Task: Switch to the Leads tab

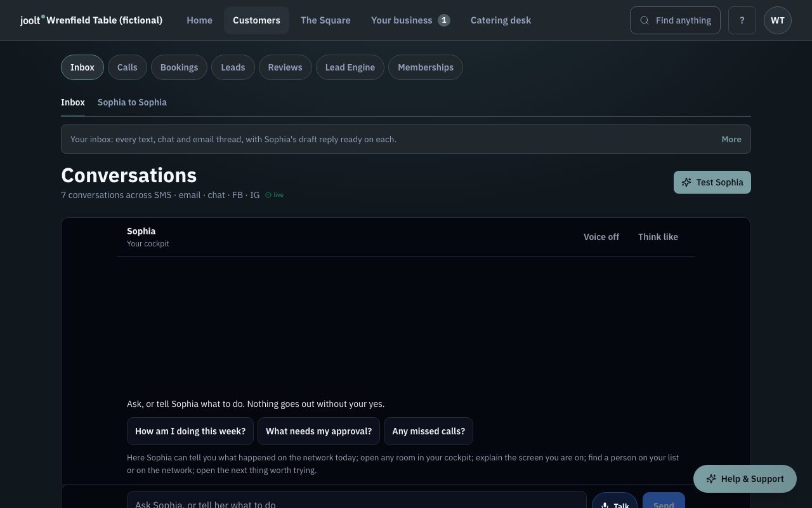Action: [233, 67]
